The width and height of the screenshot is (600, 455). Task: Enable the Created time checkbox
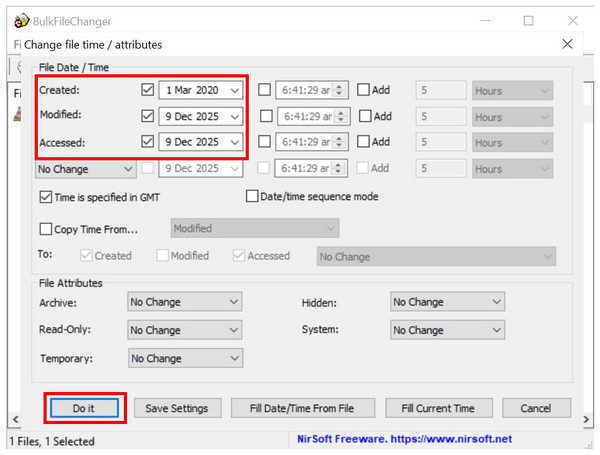(264, 90)
